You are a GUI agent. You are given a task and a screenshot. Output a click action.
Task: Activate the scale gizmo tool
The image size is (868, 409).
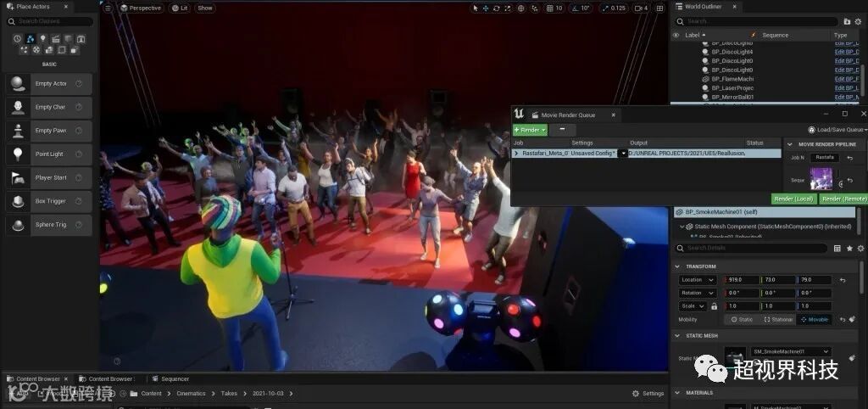pyautogui.click(x=507, y=8)
